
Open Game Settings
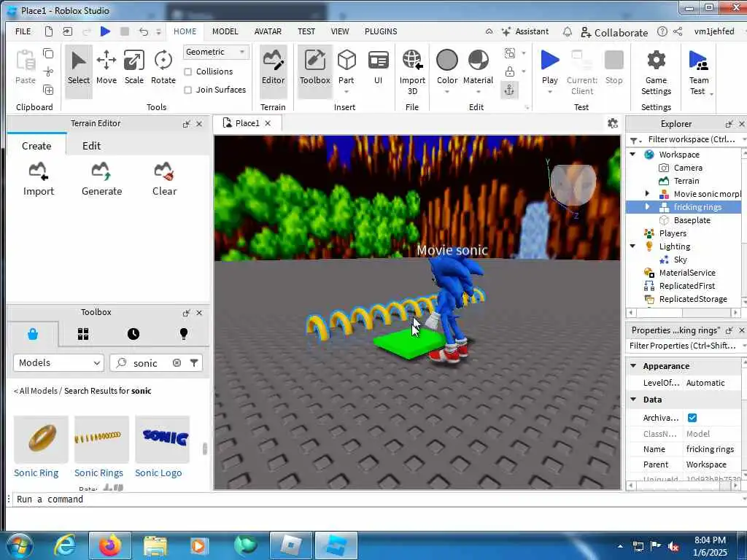[656, 71]
